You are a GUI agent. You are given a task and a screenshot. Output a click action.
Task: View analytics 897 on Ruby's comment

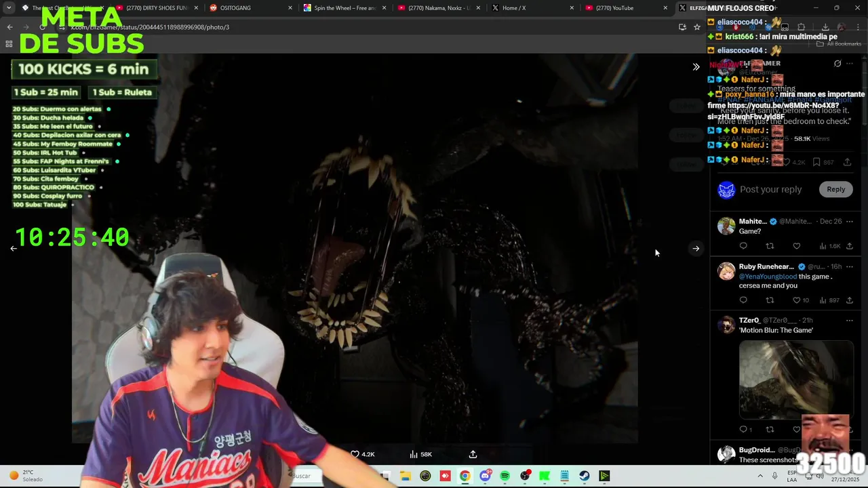click(x=829, y=300)
